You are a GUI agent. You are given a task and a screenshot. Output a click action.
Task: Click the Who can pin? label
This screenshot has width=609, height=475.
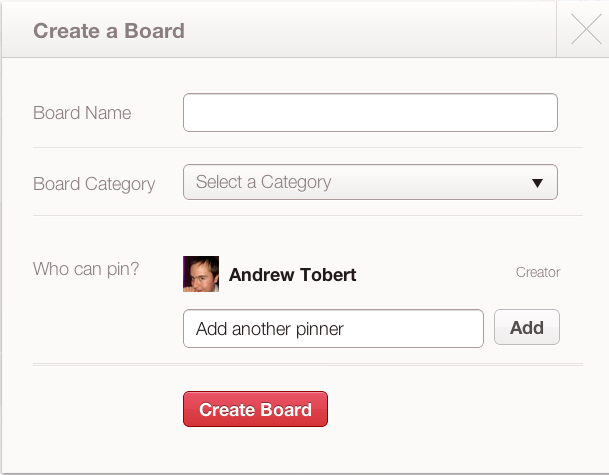click(x=86, y=269)
